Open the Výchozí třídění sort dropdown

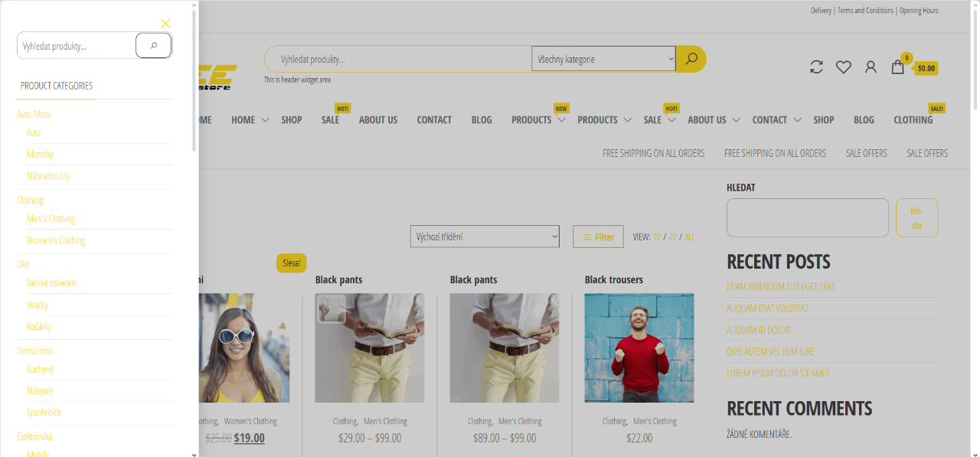point(485,237)
